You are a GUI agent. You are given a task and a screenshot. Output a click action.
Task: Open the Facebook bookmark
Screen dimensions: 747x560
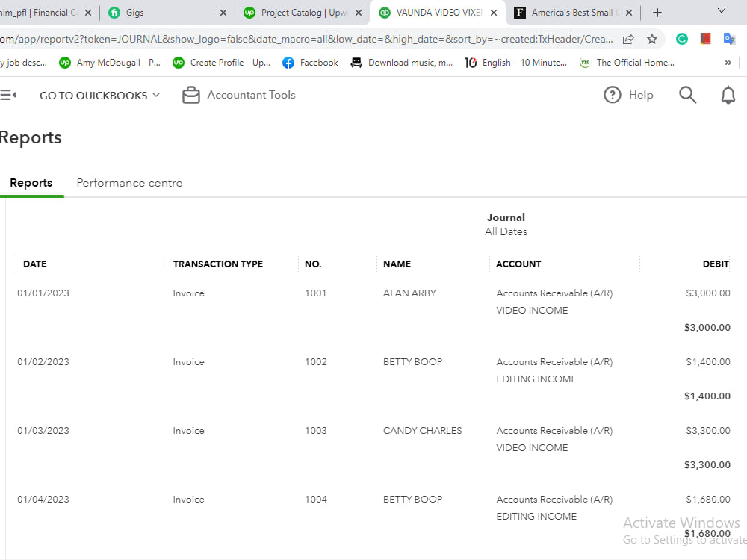tap(310, 63)
